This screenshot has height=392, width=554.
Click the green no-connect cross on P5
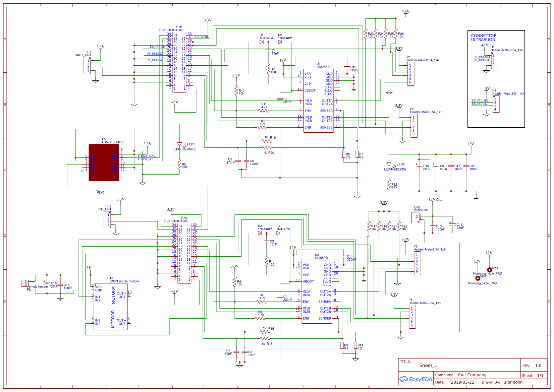click(x=82, y=172)
